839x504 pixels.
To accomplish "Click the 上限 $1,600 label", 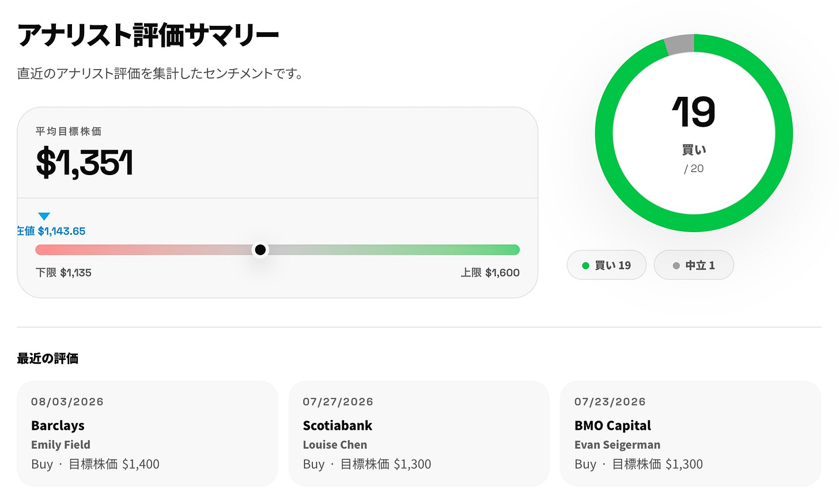I will pyautogui.click(x=490, y=272).
